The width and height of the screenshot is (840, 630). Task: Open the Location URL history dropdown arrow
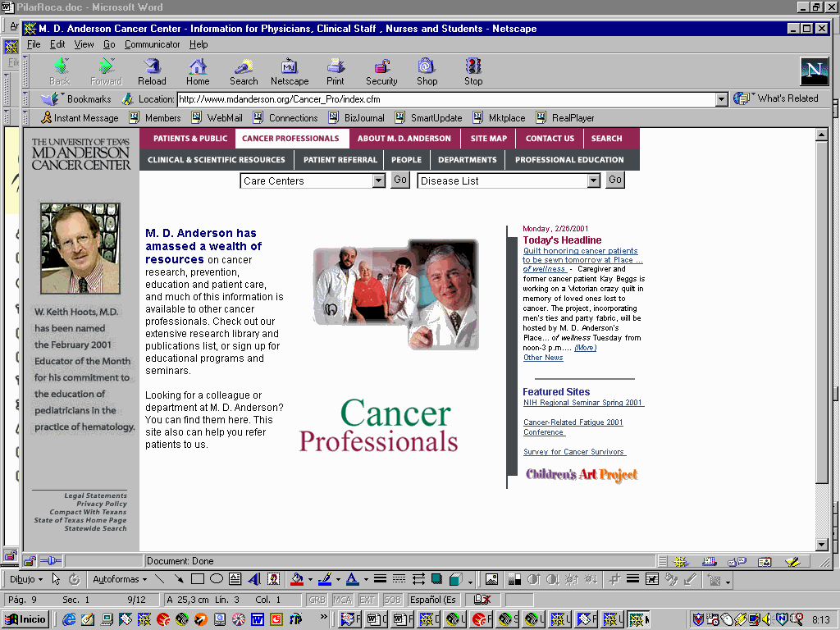(722, 99)
